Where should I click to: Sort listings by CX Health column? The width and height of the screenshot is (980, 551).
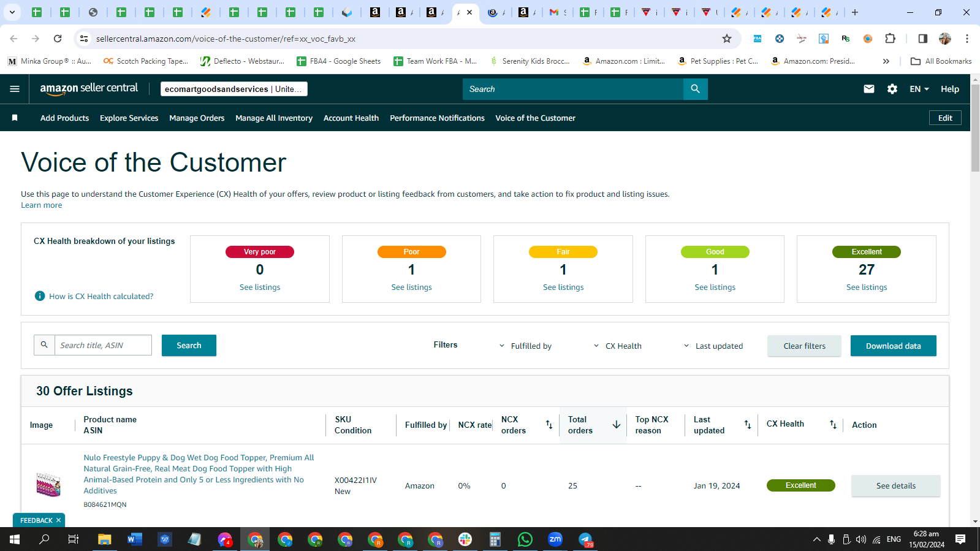click(833, 425)
